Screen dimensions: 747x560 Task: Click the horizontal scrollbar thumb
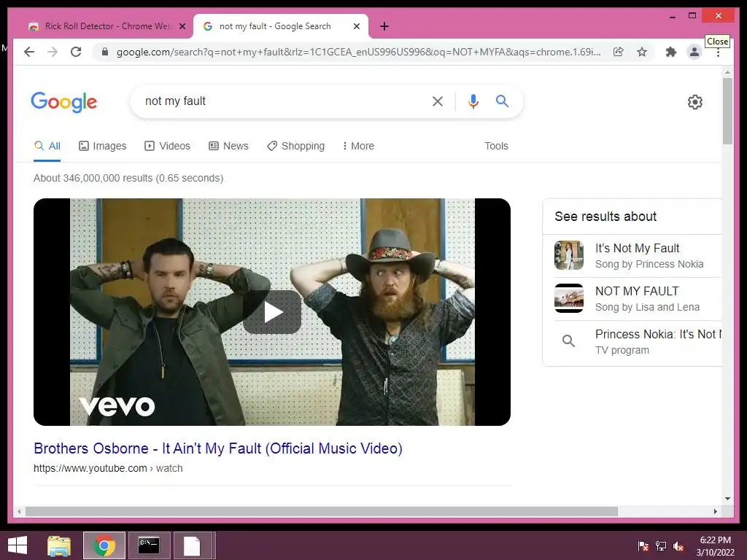coord(322,511)
